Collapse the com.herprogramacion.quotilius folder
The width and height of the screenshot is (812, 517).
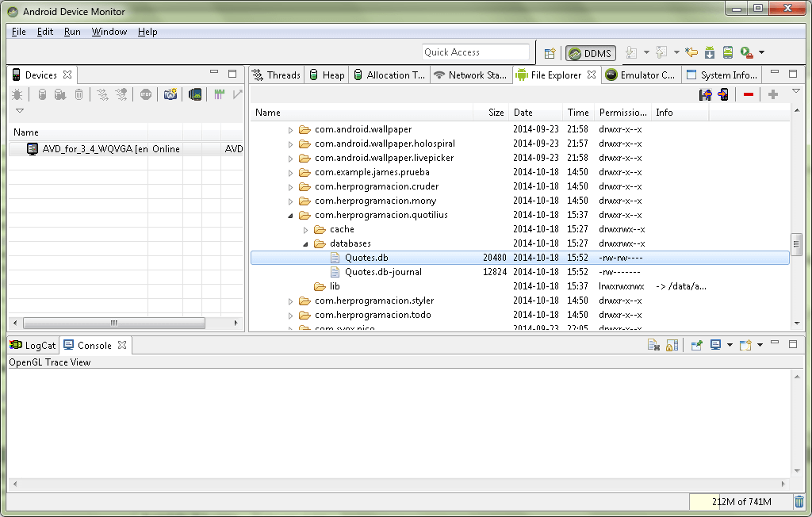(290, 216)
